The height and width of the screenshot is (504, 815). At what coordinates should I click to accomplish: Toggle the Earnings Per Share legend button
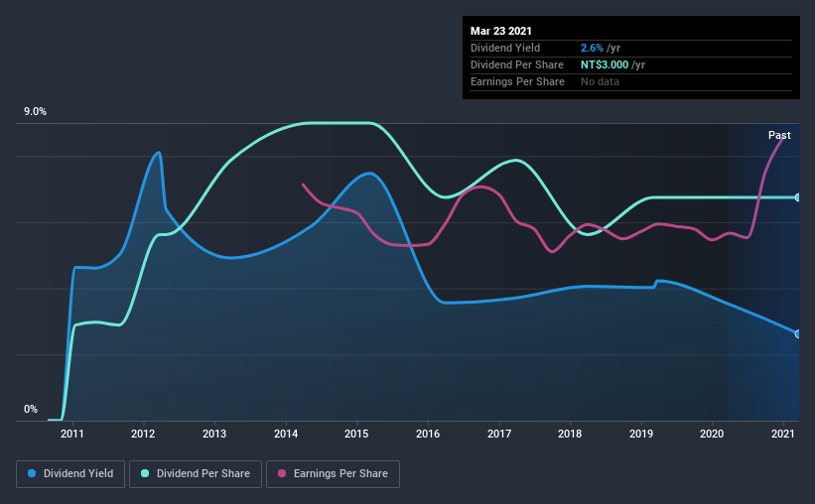click(333, 474)
